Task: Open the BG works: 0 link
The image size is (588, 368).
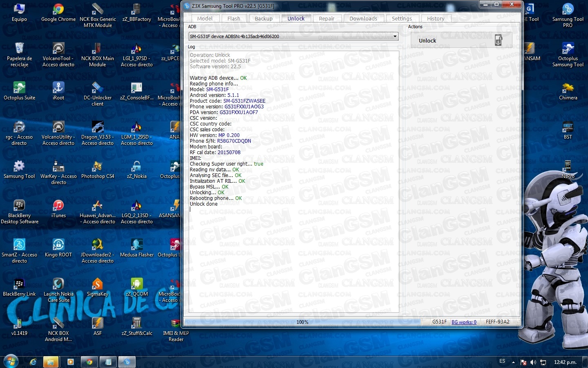Action: click(464, 322)
